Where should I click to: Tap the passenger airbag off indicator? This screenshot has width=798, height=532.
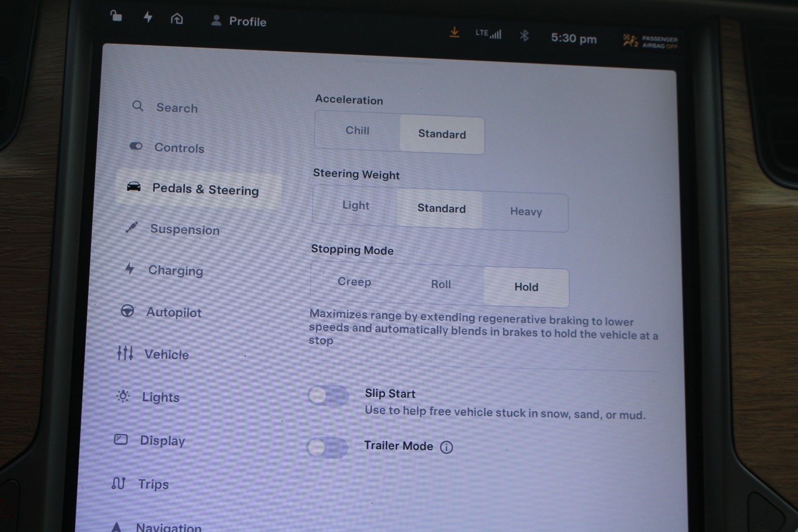(x=650, y=41)
